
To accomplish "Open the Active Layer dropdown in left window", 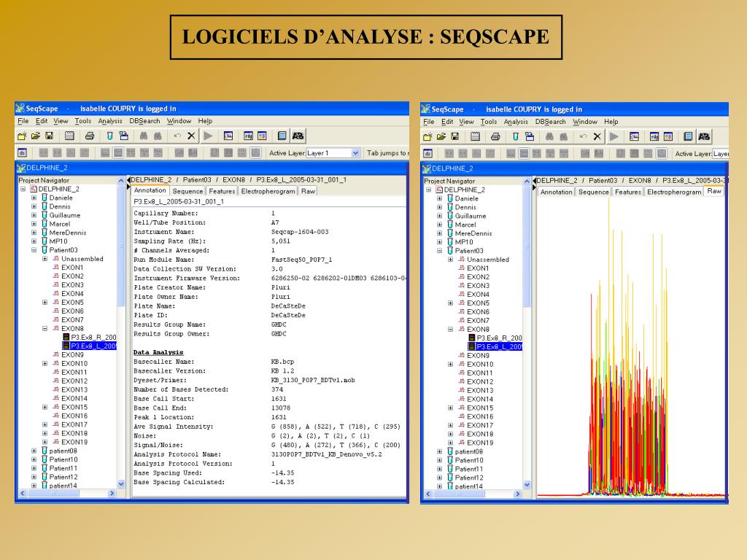I will [355, 153].
